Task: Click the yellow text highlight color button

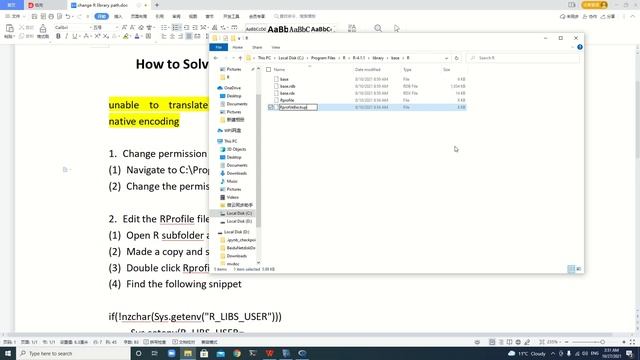Action: (126, 36)
